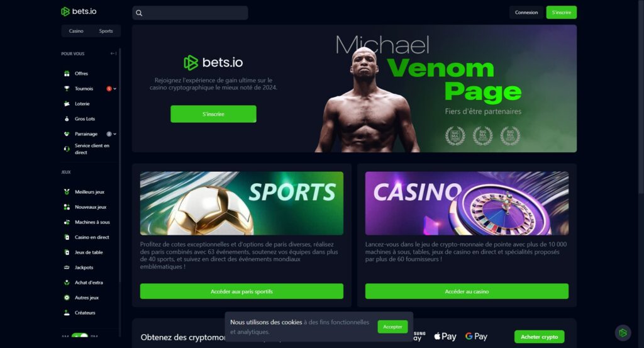Expand the Tournois submenu chevron
The height and width of the screenshot is (348, 644).
click(115, 89)
